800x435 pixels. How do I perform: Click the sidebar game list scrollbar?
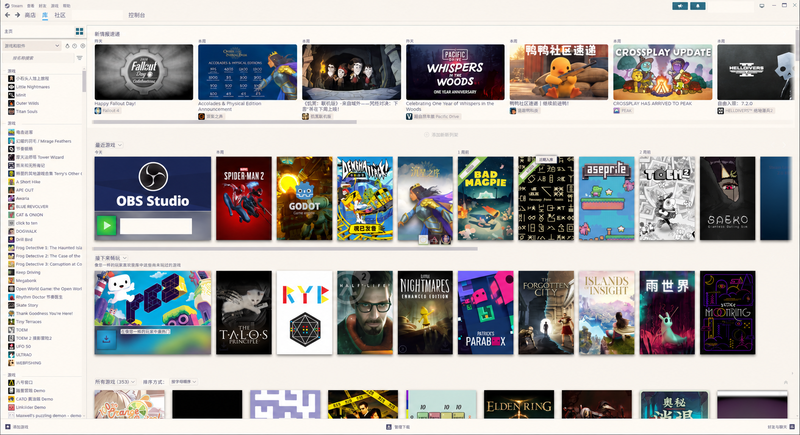(x=84, y=82)
